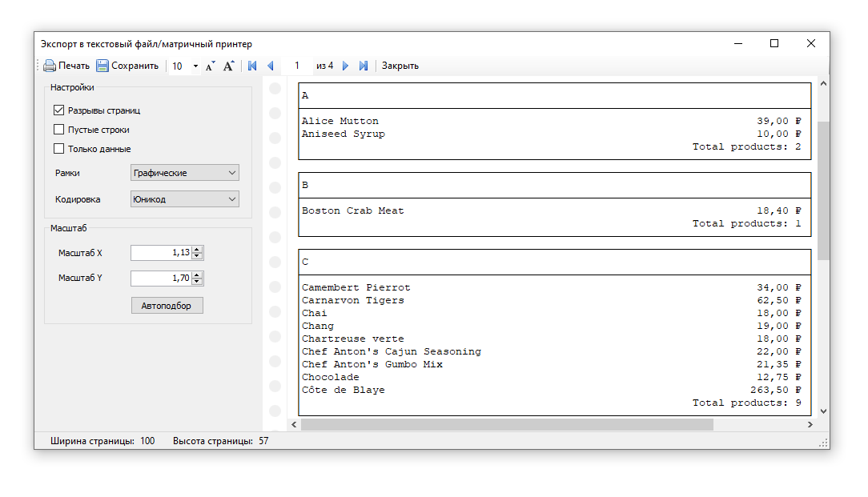The height and width of the screenshot is (497, 868).
Task: Click the из 4 page count label
Action: point(325,66)
